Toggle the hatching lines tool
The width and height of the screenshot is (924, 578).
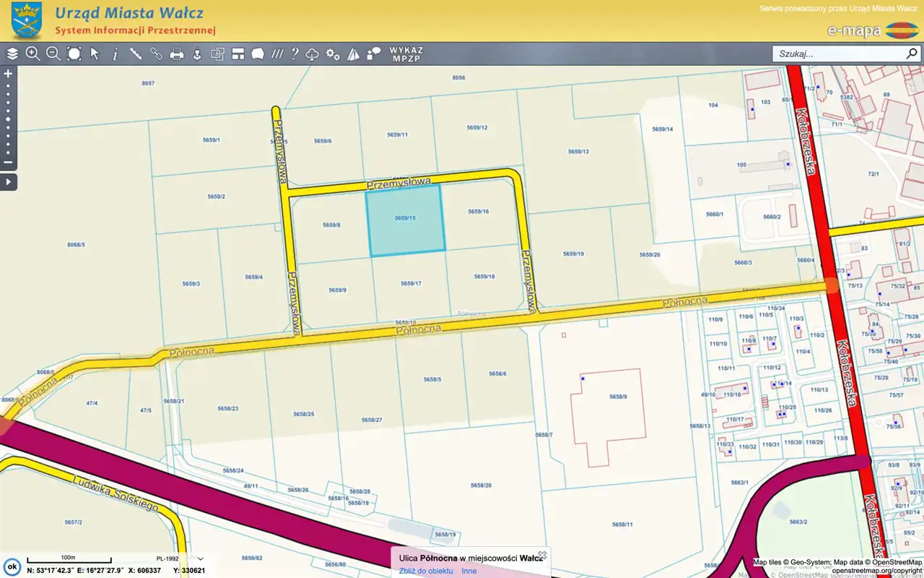coord(277,53)
